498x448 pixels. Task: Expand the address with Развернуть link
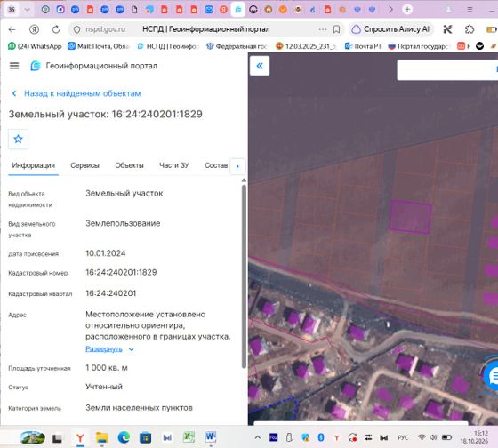(104, 349)
